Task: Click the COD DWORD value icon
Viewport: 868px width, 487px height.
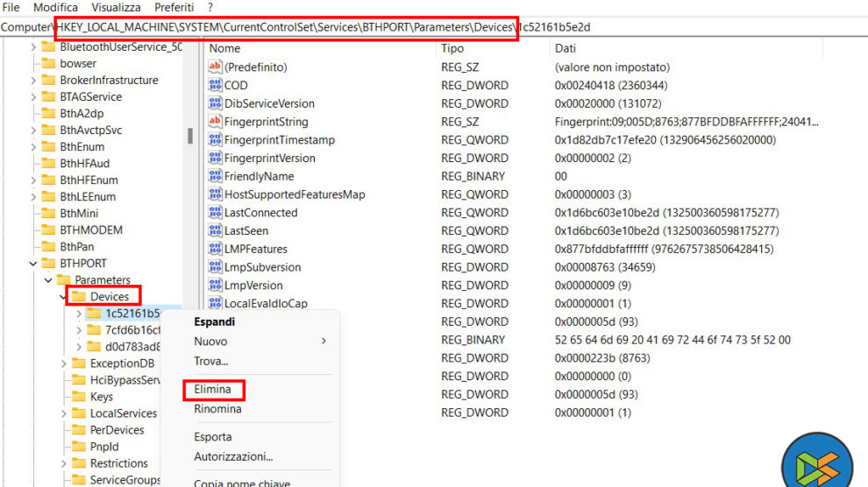Action: pos(216,85)
